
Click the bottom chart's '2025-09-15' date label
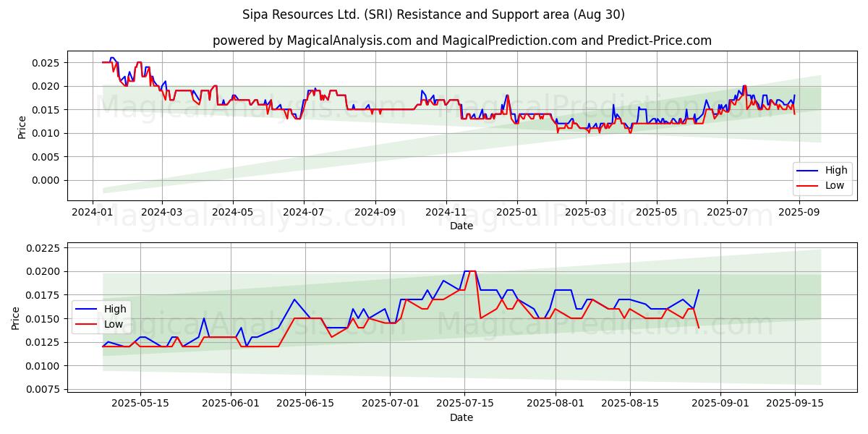point(795,404)
